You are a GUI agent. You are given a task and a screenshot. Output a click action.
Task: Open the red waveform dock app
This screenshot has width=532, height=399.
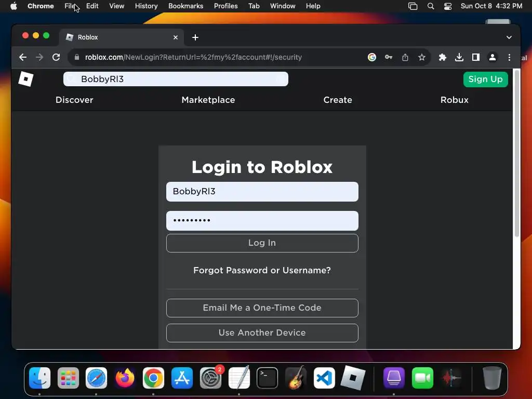(451, 378)
